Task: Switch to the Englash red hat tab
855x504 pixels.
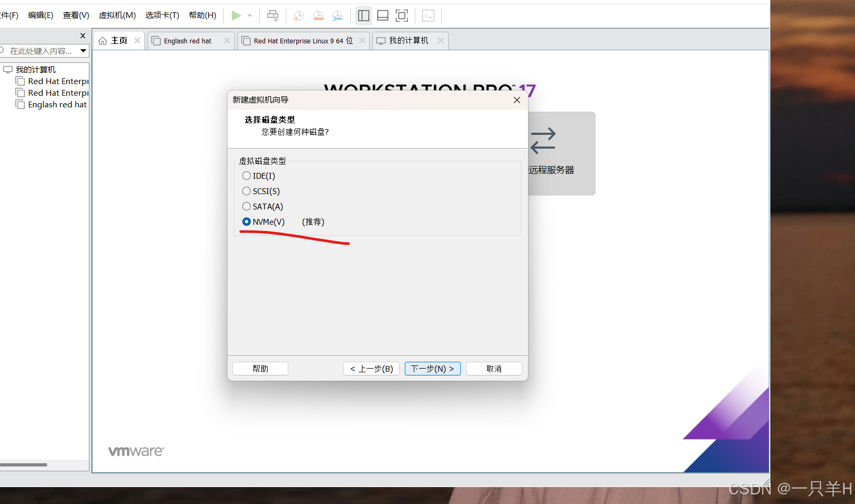Action: (x=187, y=41)
